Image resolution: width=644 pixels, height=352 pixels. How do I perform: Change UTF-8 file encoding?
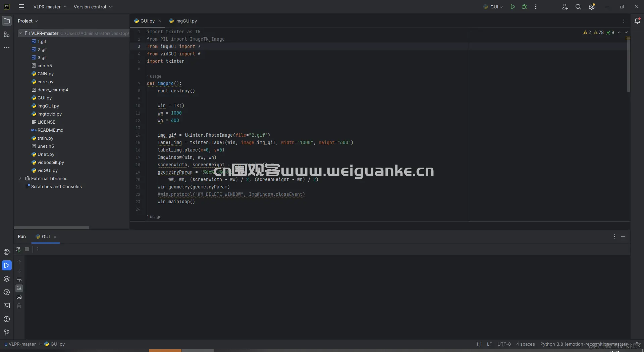click(x=504, y=344)
